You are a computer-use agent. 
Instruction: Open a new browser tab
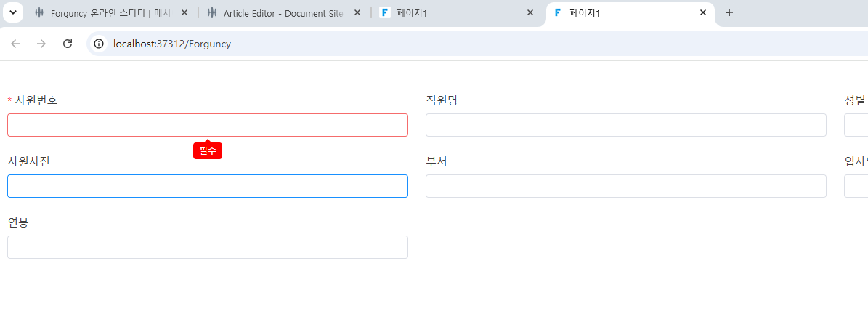(729, 13)
